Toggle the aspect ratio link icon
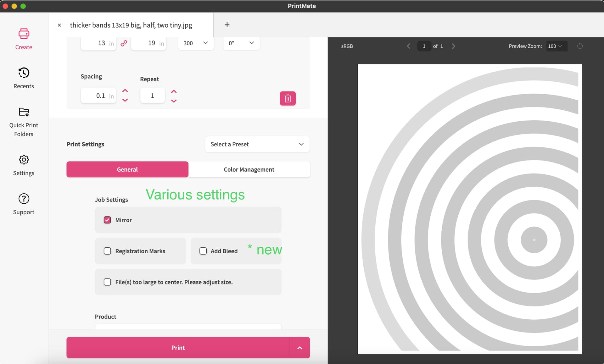 pos(124,43)
